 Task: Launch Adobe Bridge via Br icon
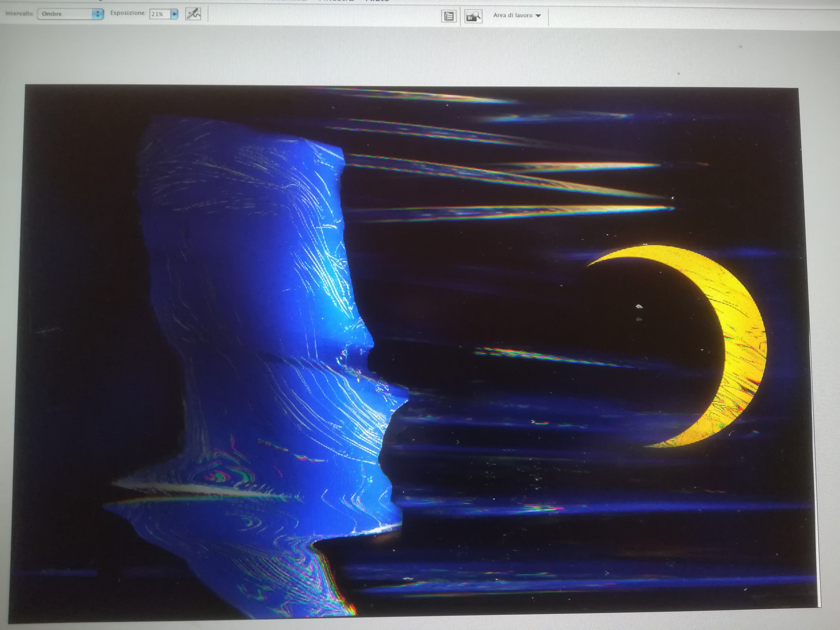point(473,16)
